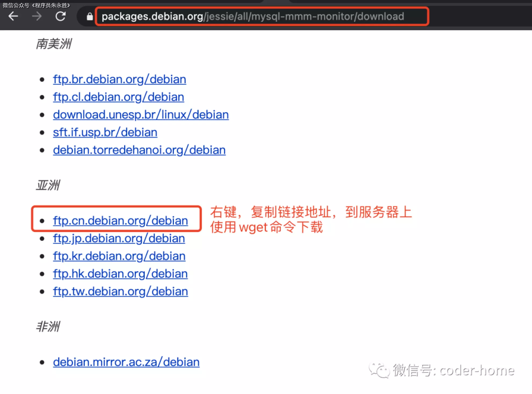
Task: Open ftp.cl.debian.org/debian mirror link
Action: [118, 97]
